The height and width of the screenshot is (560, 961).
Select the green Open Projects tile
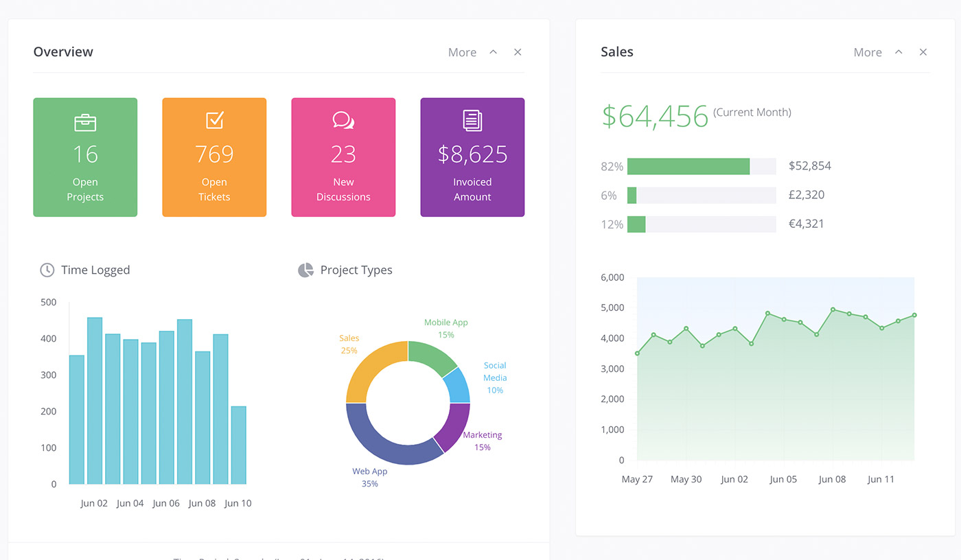pos(85,157)
